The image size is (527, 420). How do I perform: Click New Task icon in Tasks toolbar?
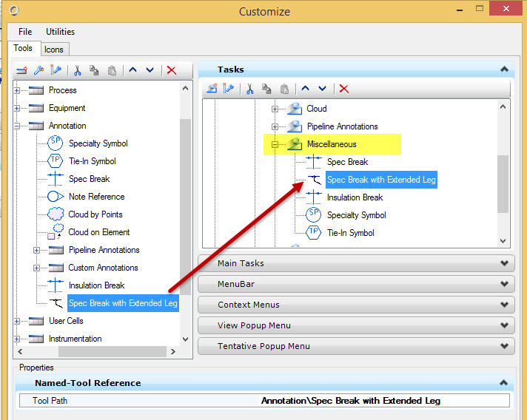(212, 89)
